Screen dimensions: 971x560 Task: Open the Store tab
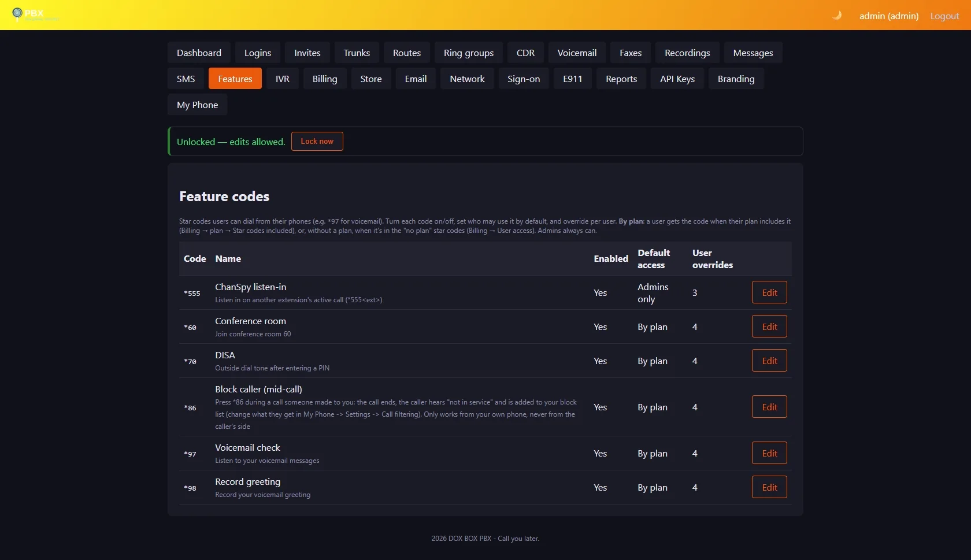pos(371,79)
